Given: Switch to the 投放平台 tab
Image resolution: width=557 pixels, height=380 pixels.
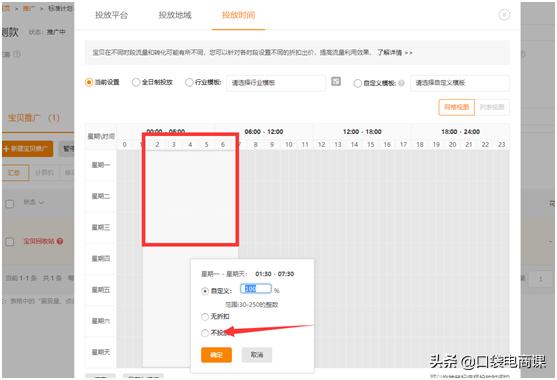Looking at the screenshot, I should (x=112, y=15).
